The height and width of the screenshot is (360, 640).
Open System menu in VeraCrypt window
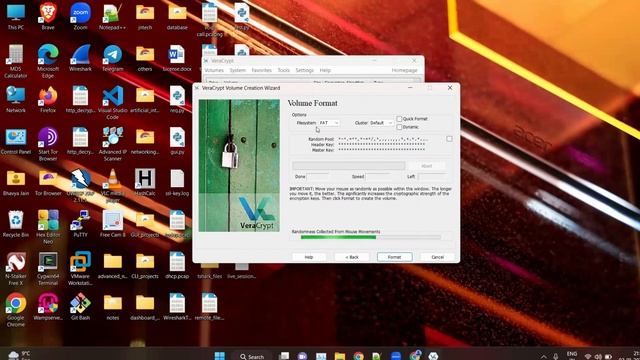tap(238, 70)
